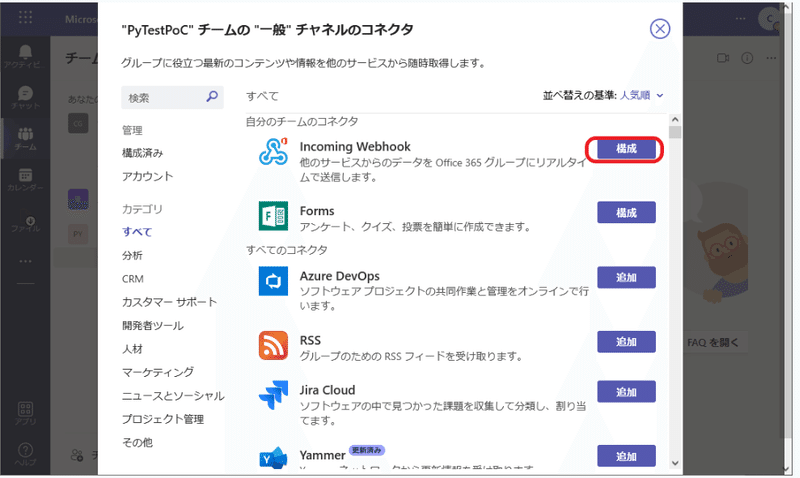Add Azure DevOps with 追加 button
Viewport: 800px width, 478px height.
click(x=626, y=278)
